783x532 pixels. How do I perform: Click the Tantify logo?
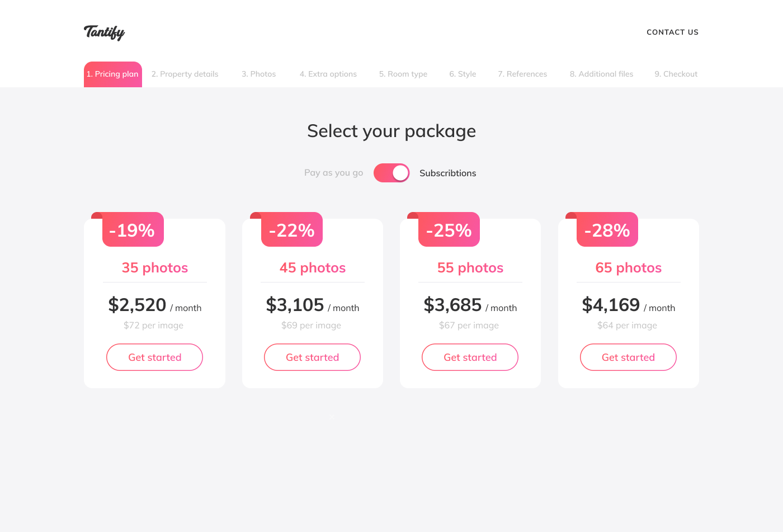point(105,32)
